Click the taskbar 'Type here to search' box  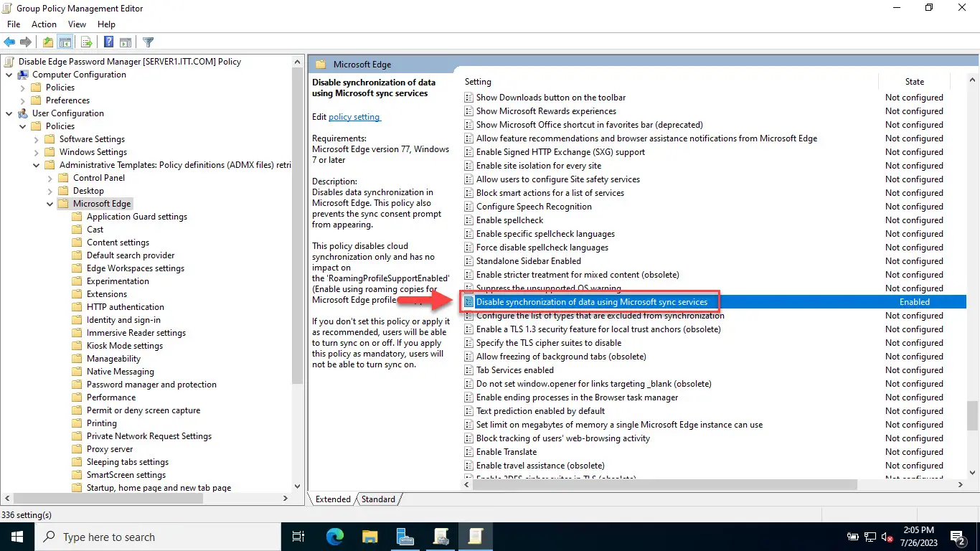click(158, 537)
